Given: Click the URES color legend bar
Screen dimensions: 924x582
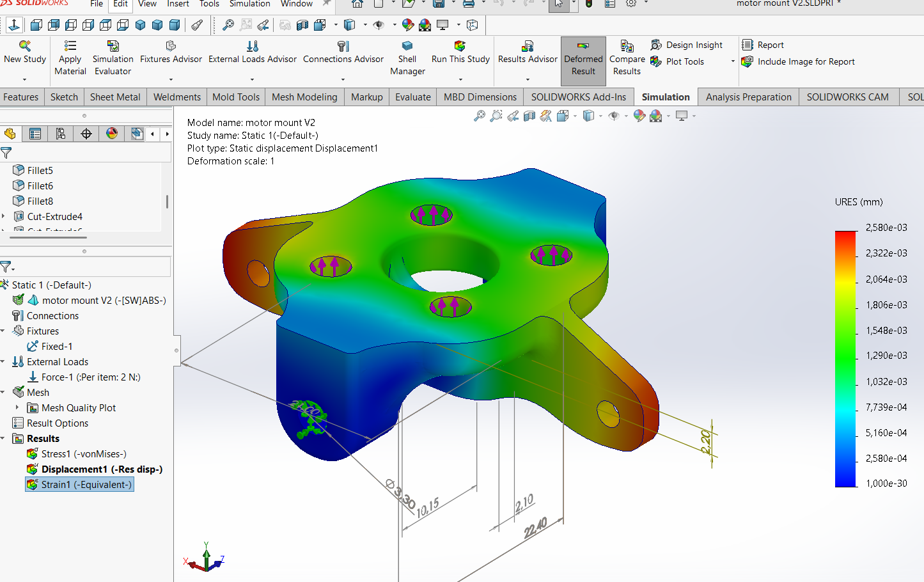Looking at the screenshot, I should pos(845,358).
